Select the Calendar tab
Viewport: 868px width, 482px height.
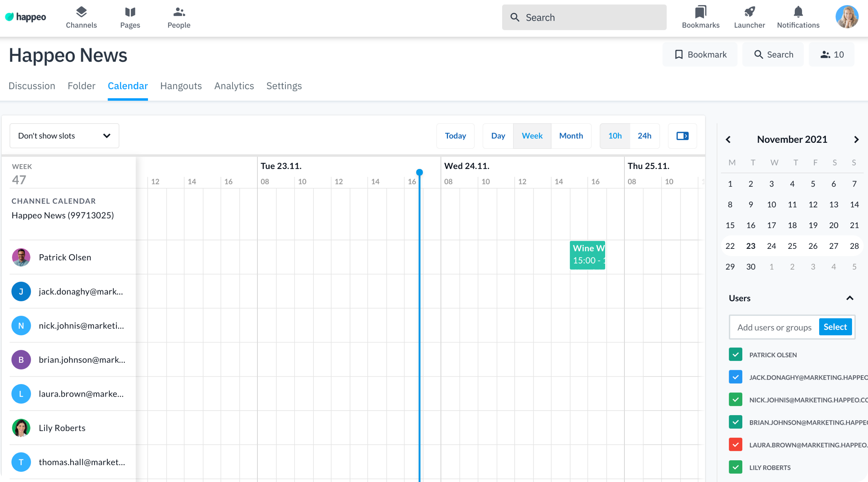click(x=128, y=86)
